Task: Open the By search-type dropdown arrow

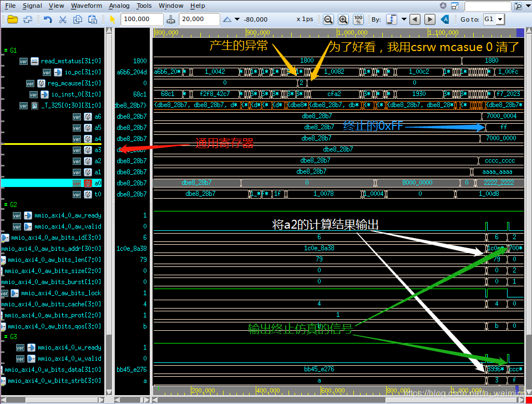Action: point(404,19)
